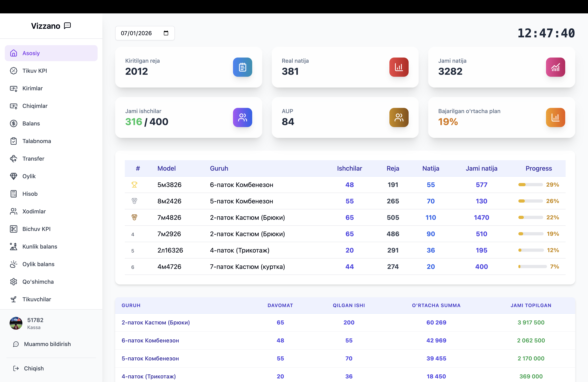The image size is (588, 382).
Task: Click the Chiqish logout button
Action: coord(34,368)
